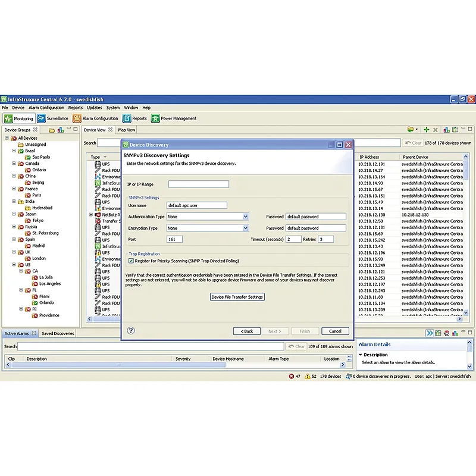Click table columns icon in Device View toolbar

pyautogui.click(x=455, y=130)
